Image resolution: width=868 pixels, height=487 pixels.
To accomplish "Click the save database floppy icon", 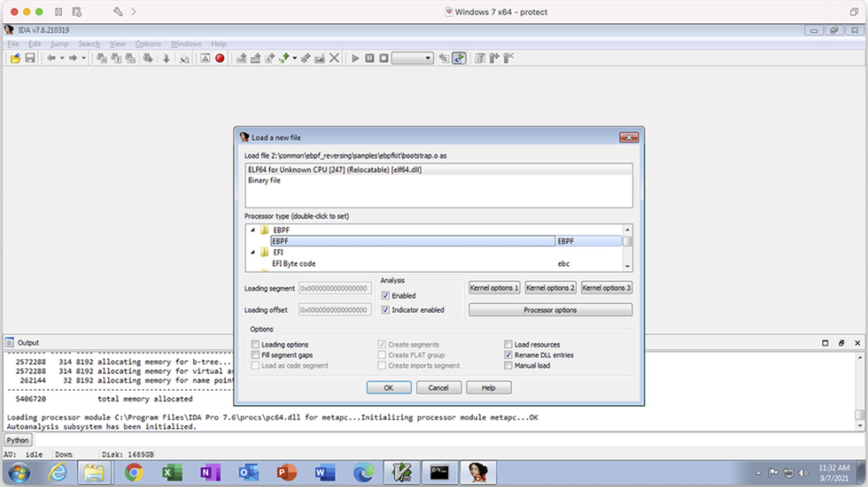I will click(30, 58).
